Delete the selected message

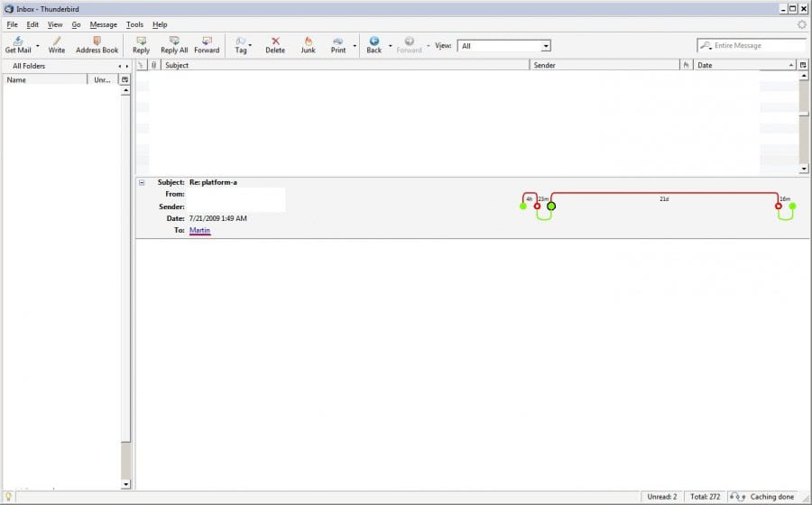[275, 41]
